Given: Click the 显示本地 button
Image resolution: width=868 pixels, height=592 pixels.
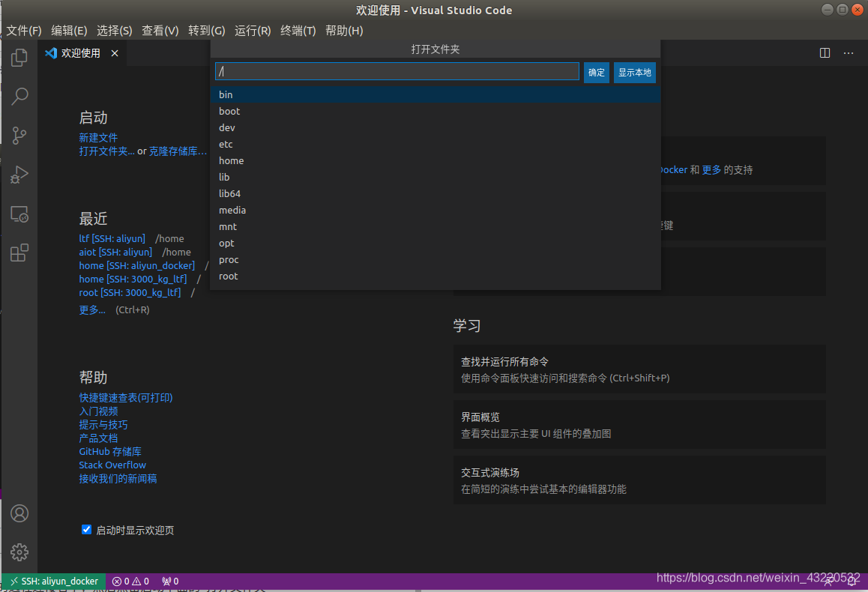Looking at the screenshot, I should 634,73.
